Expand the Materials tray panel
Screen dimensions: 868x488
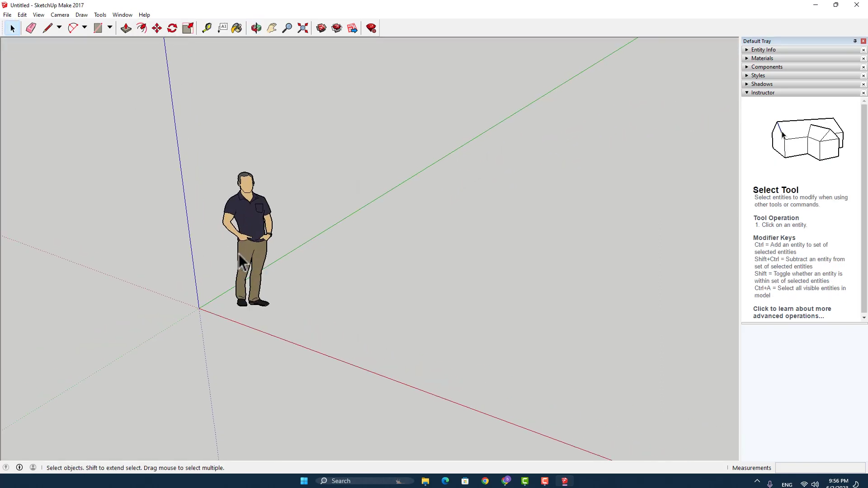(762, 58)
